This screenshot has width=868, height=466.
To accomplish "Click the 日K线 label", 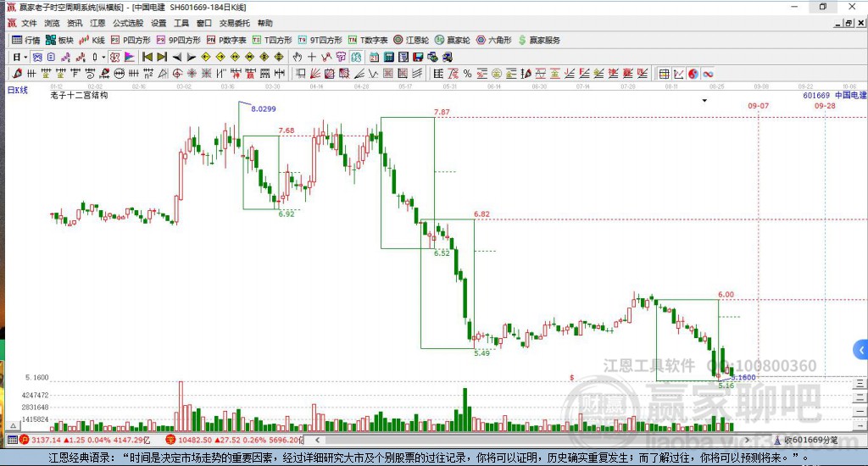I will 17,90.
